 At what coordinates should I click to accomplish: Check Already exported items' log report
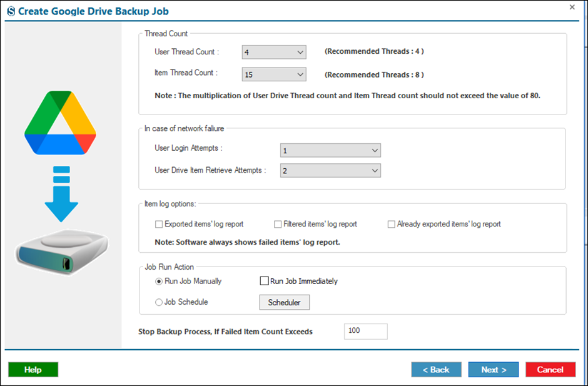[x=391, y=225]
